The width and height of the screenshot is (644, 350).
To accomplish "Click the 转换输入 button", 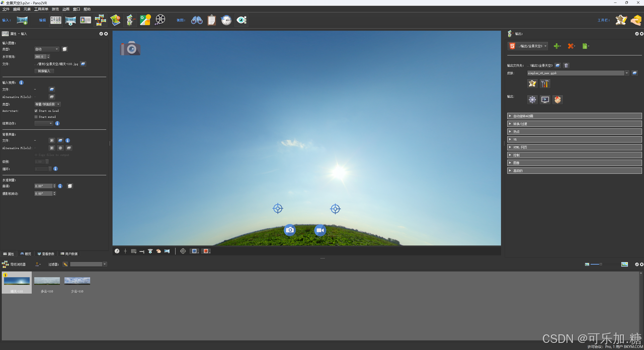I will [x=44, y=71].
